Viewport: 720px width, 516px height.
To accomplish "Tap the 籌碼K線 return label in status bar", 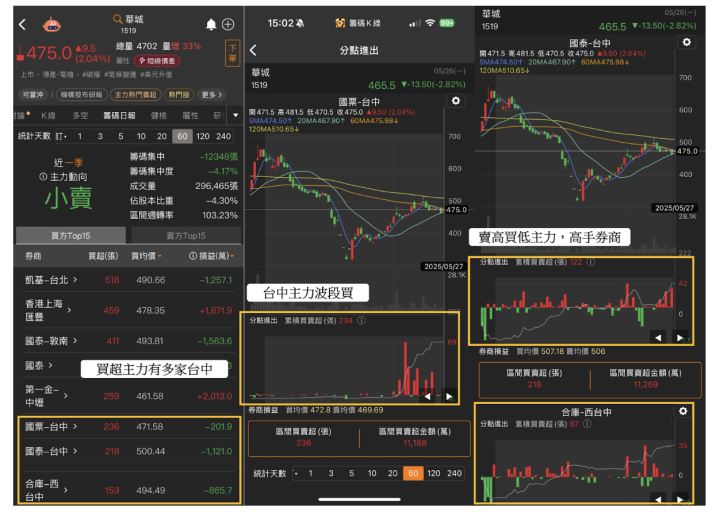I will point(358,23).
